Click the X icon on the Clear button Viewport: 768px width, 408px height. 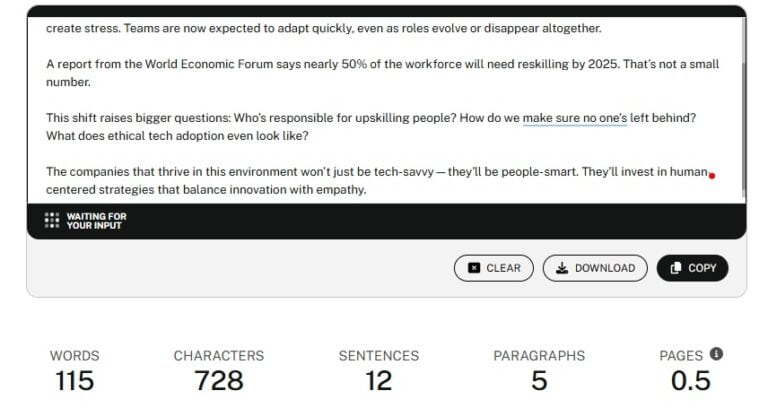click(x=474, y=268)
